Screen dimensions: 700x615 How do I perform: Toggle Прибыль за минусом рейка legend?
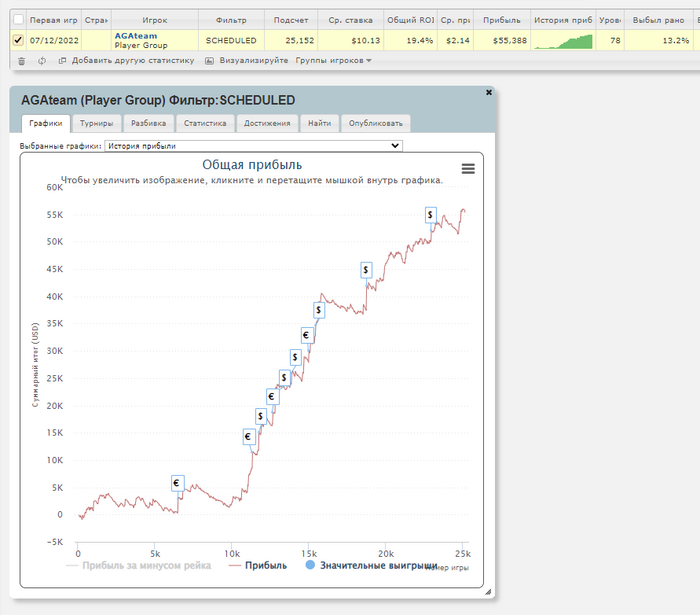pyautogui.click(x=138, y=565)
